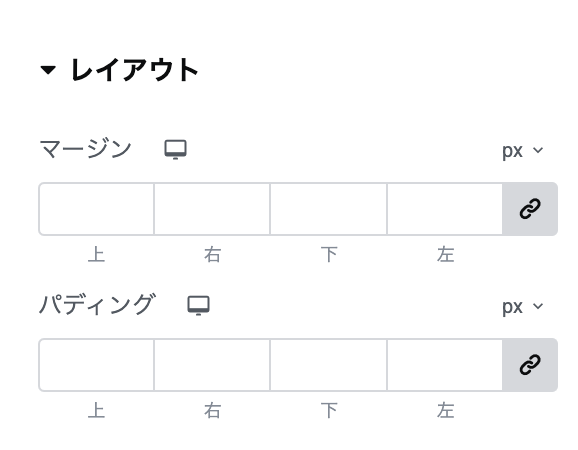Click the レイアウト section heading

(135, 70)
